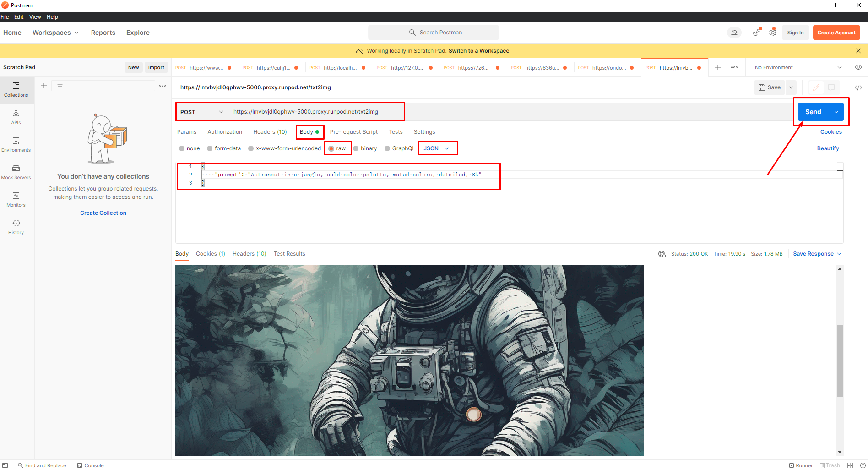Click the Create Collection link

(x=103, y=213)
